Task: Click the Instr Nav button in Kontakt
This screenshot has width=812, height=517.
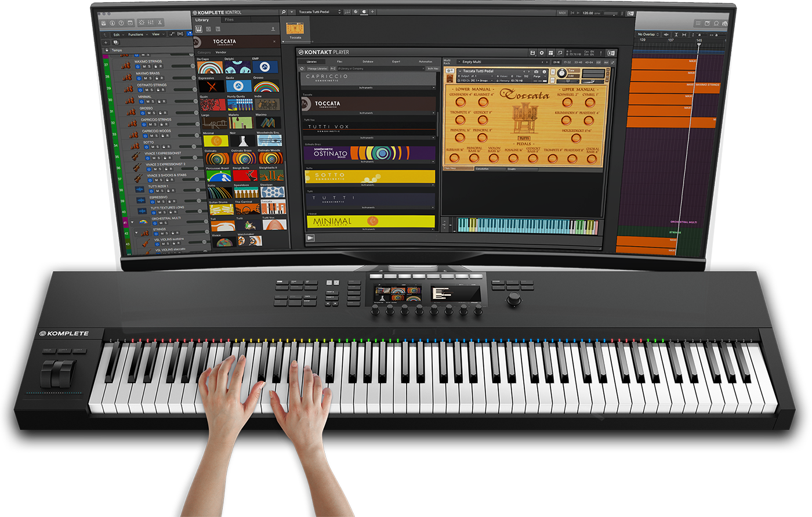Action: (432, 68)
